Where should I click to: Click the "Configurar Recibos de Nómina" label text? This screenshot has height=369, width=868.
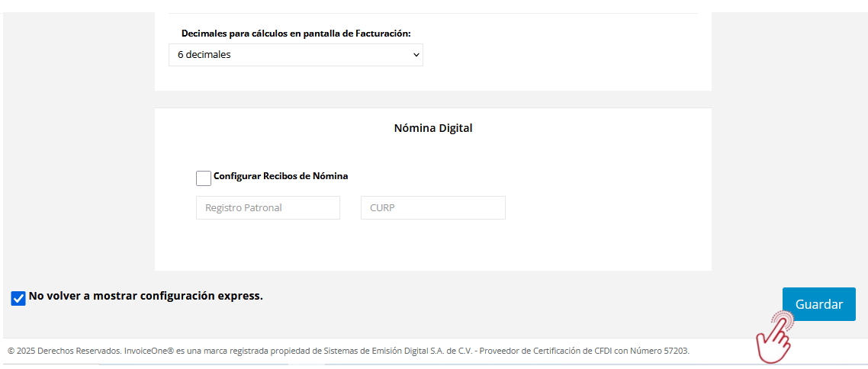tap(281, 176)
